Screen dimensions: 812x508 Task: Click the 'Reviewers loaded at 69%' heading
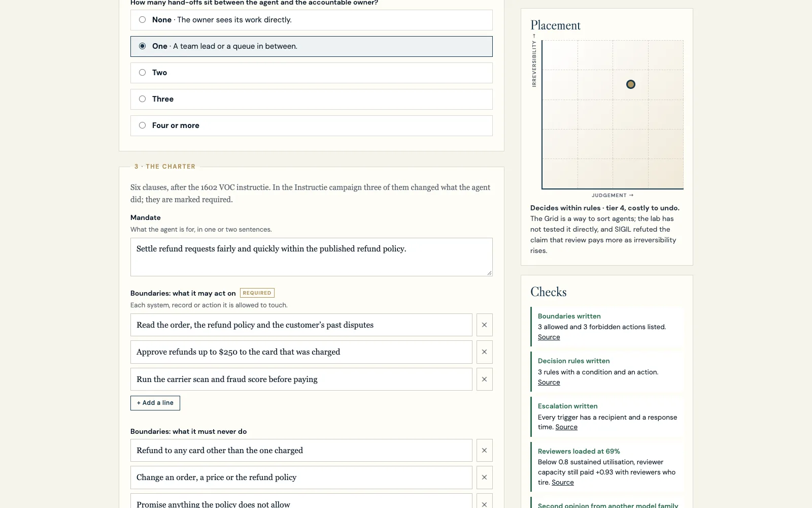579,451
